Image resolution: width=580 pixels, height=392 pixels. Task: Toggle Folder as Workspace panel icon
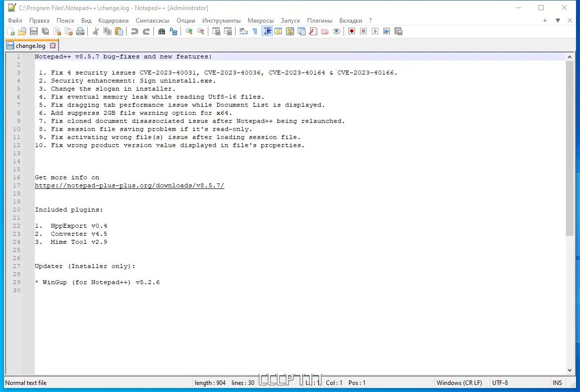pyautogui.click(x=325, y=31)
